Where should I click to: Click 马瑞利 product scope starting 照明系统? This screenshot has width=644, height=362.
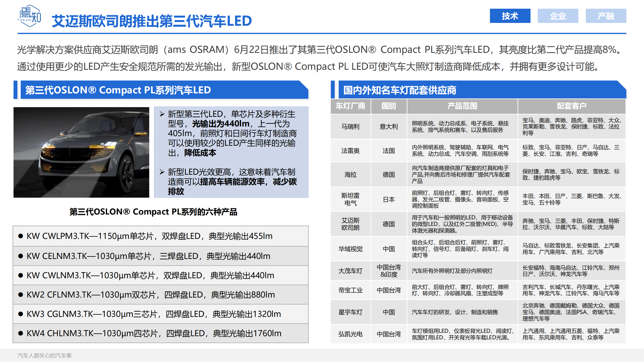pos(462,127)
